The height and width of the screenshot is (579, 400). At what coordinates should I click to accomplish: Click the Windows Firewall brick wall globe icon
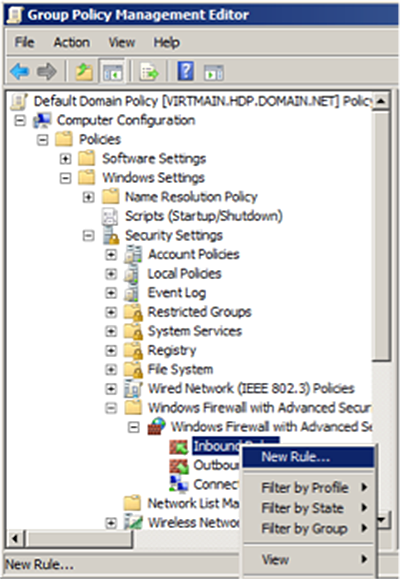click(x=157, y=426)
